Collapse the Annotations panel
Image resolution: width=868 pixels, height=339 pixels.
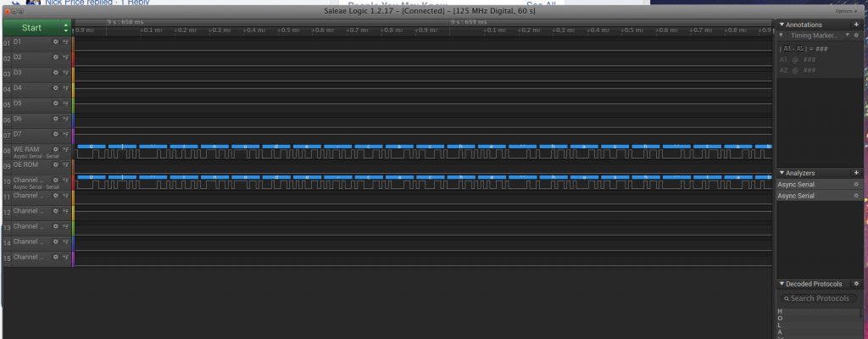(x=782, y=25)
